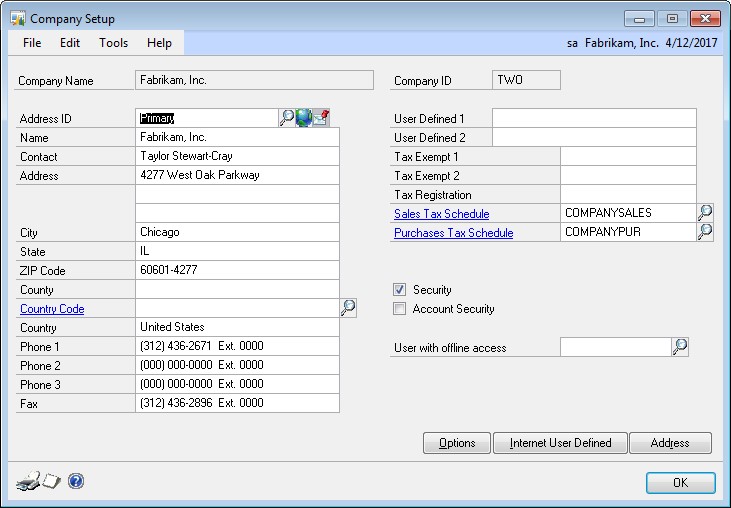The image size is (731, 508).
Task: Open the File menu
Action: (32, 43)
